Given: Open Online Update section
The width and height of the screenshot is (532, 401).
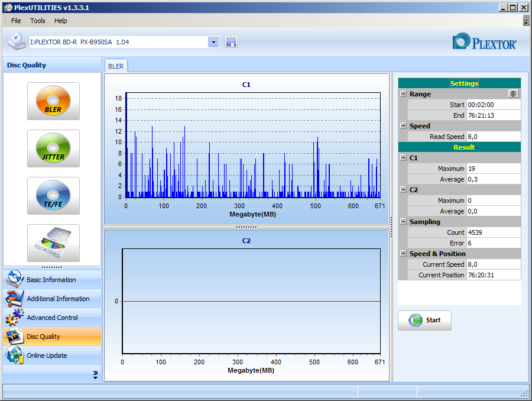Looking at the screenshot, I should point(52,355).
